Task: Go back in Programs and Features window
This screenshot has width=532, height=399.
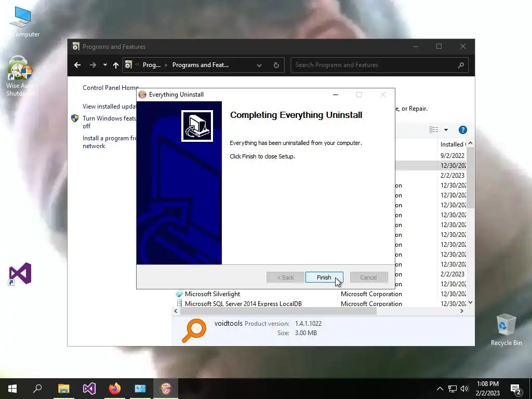Action: coord(77,65)
